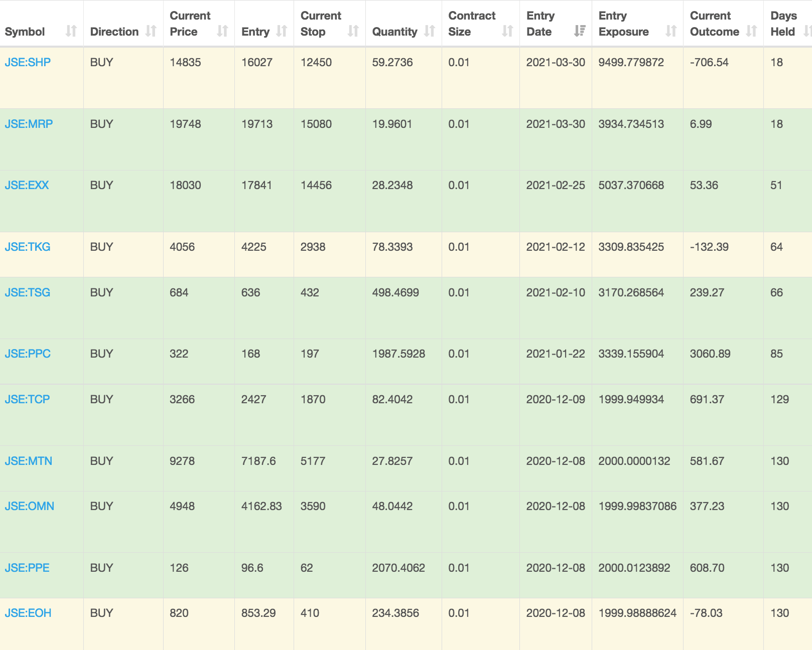
Task: Click the Symbol column header text
Action: click(x=25, y=32)
